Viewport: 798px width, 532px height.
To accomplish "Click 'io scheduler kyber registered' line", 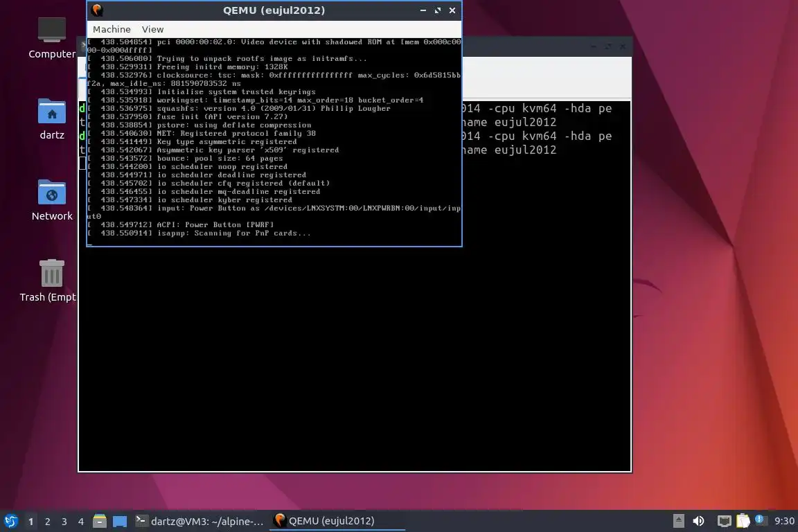I will pyautogui.click(x=190, y=199).
